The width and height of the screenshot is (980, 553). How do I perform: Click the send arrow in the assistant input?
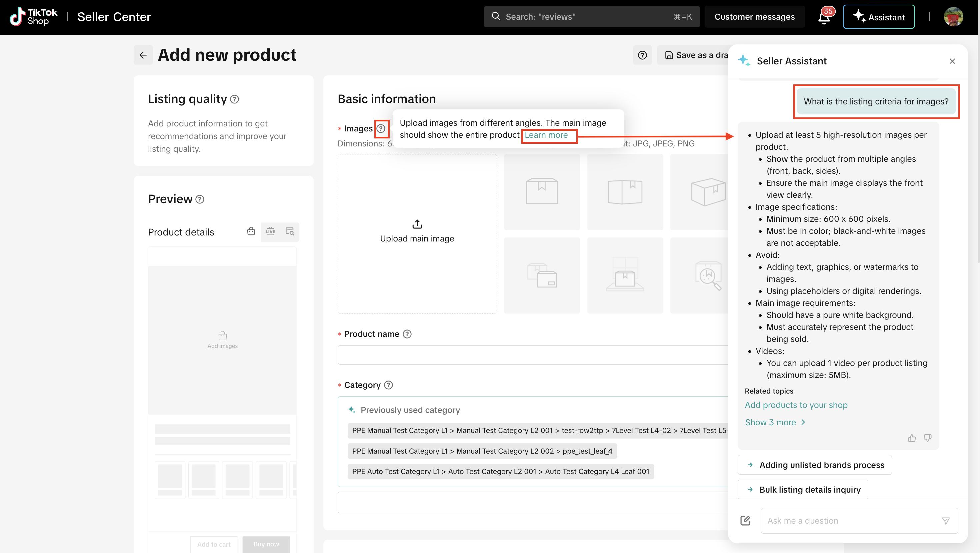coord(945,521)
